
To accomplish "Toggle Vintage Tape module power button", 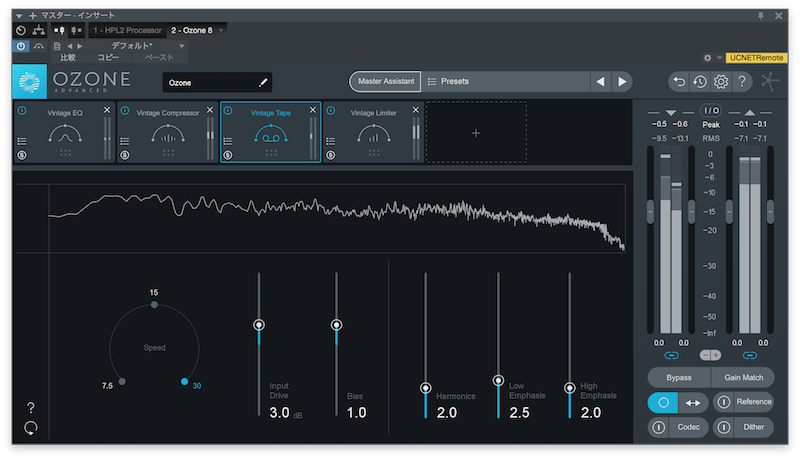I will (x=228, y=111).
